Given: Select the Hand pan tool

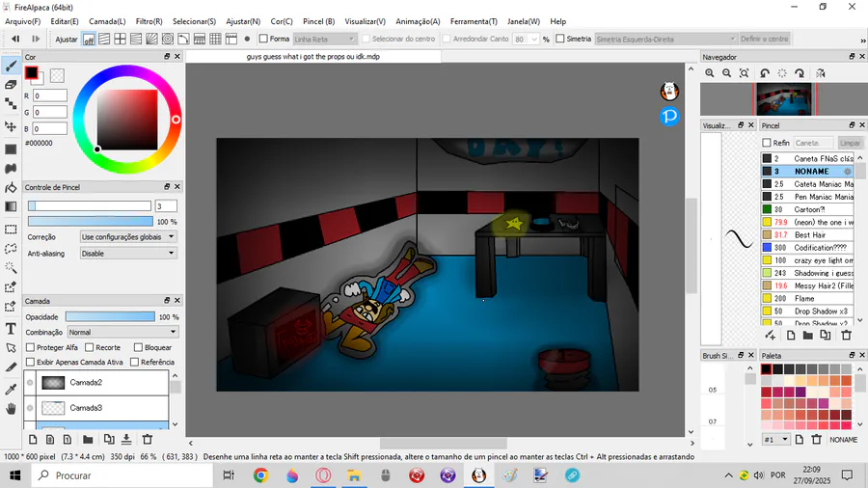Looking at the screenshot, I should pyautogui.click(x=11, y=409).
